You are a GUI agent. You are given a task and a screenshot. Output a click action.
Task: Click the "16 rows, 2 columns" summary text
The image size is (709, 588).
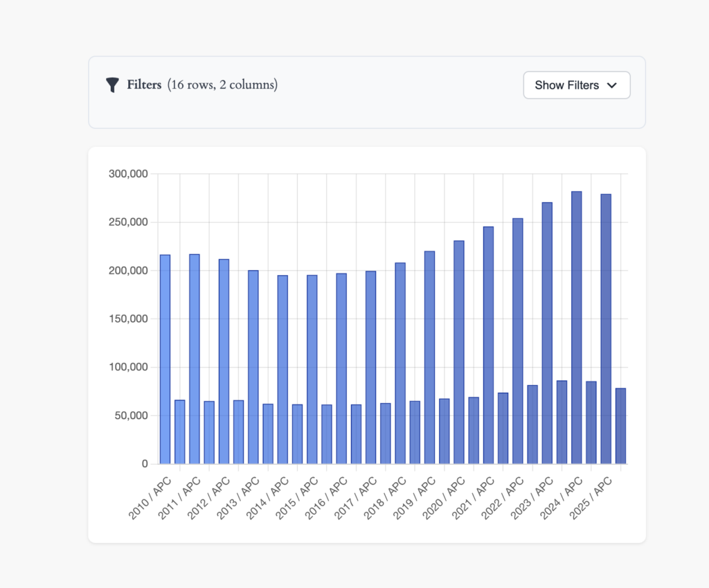pos(222,85)
